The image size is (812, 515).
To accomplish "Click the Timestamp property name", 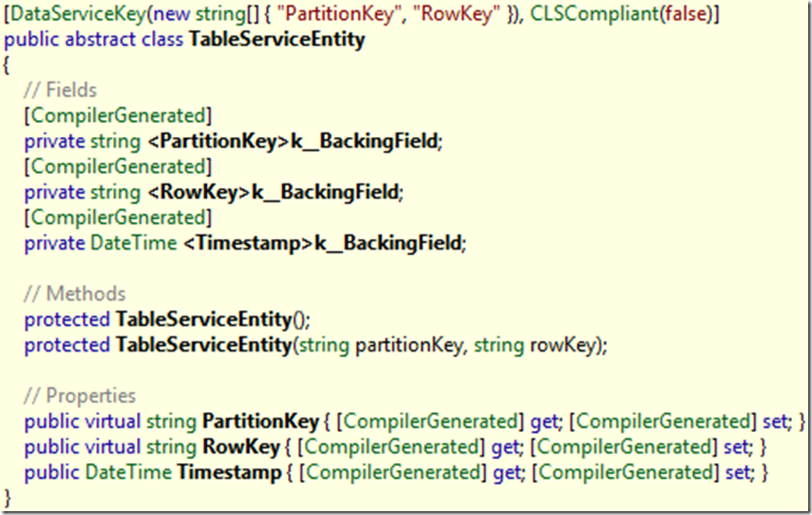I will point(228,472).
